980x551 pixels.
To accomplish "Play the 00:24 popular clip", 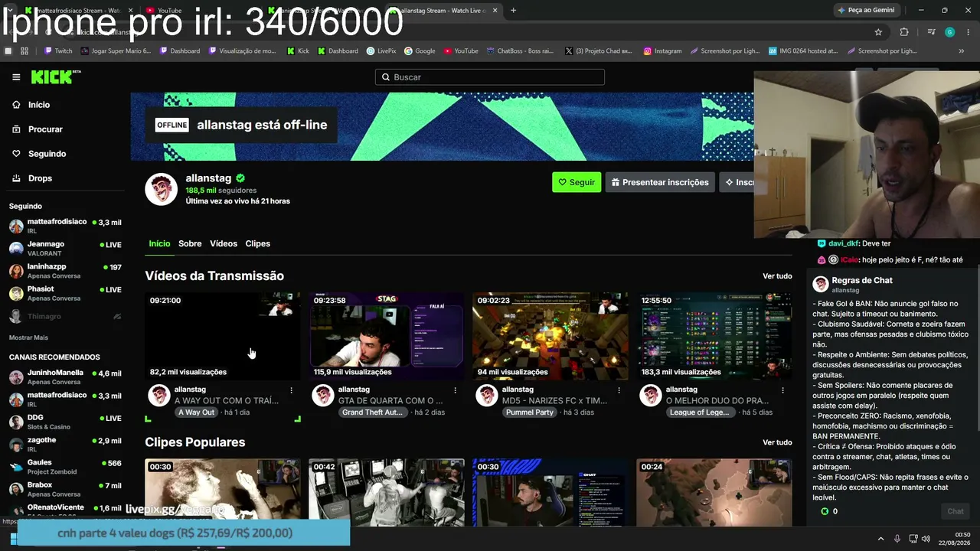I will tap(714, 493).
